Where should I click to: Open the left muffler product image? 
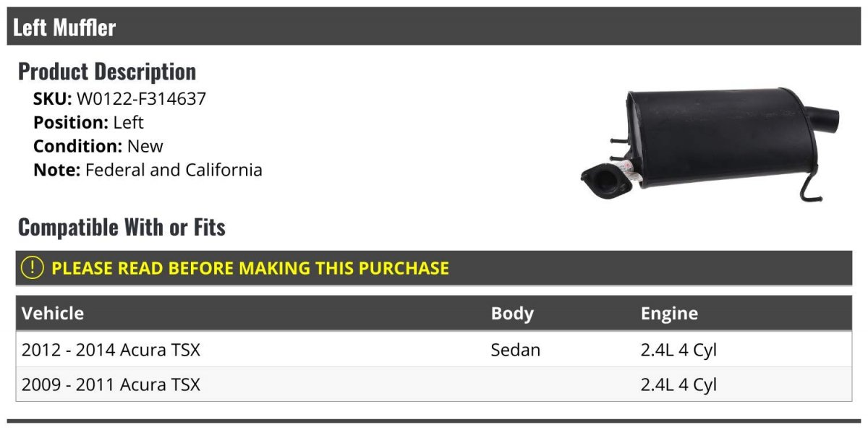pyautogui.click(x=711, y=145)
